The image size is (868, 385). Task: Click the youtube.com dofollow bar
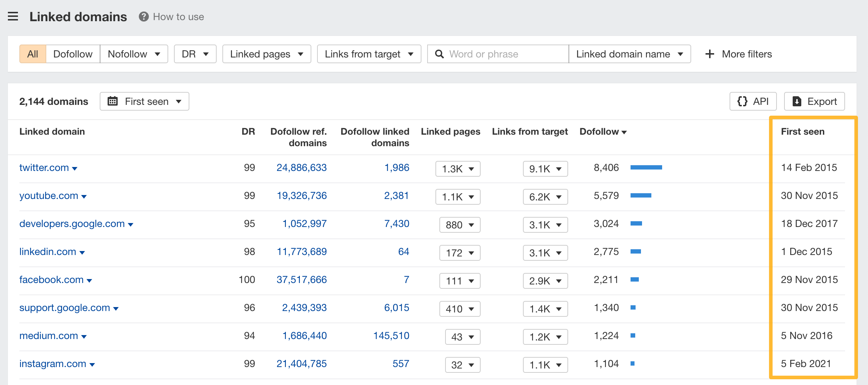[x=641, y=195]
